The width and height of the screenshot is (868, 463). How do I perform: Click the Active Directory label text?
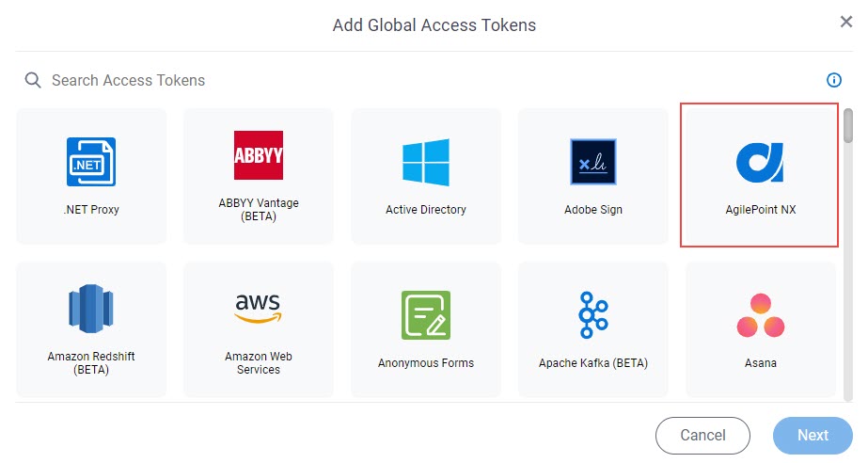(426, 209)
